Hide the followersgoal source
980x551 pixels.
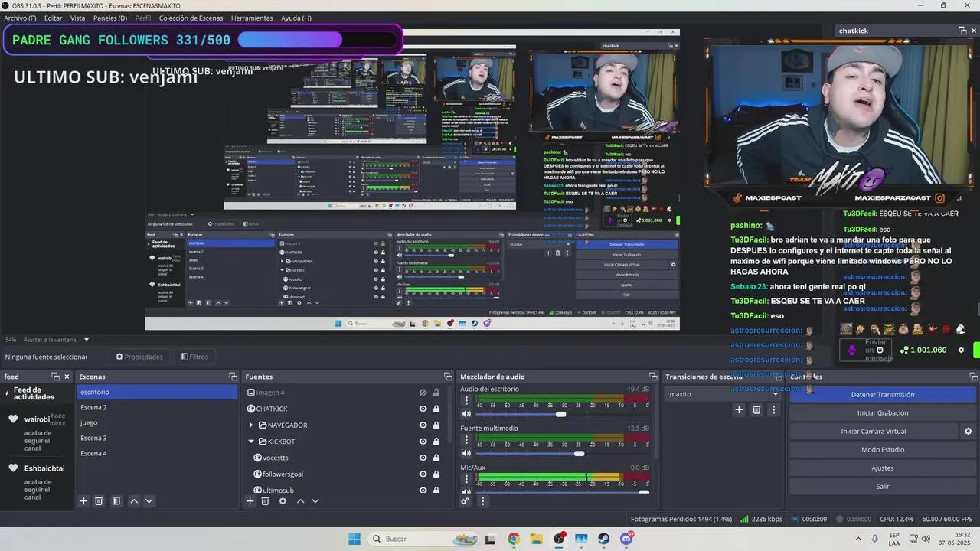[x=423, y=474]
